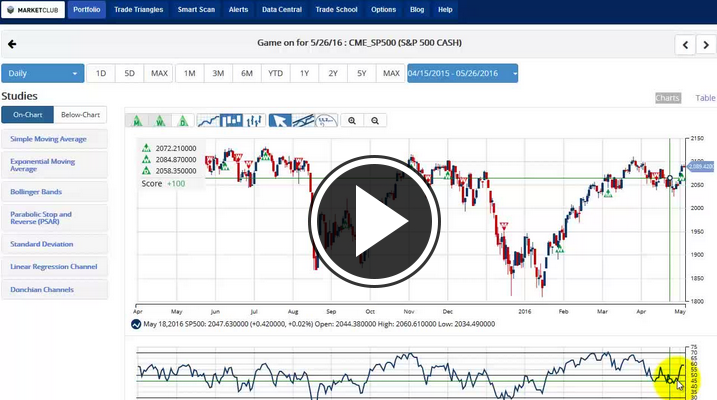Open the Portfolio menu

point(86,10)
